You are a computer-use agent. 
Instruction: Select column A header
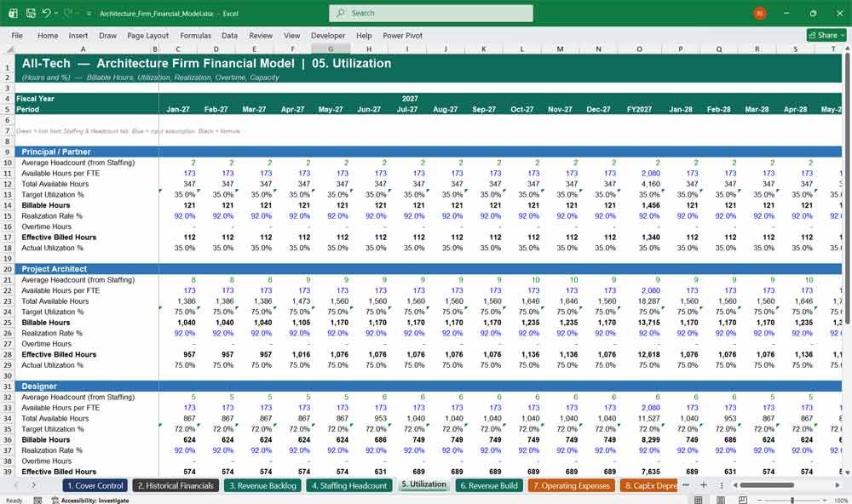[x=83, y=49]
